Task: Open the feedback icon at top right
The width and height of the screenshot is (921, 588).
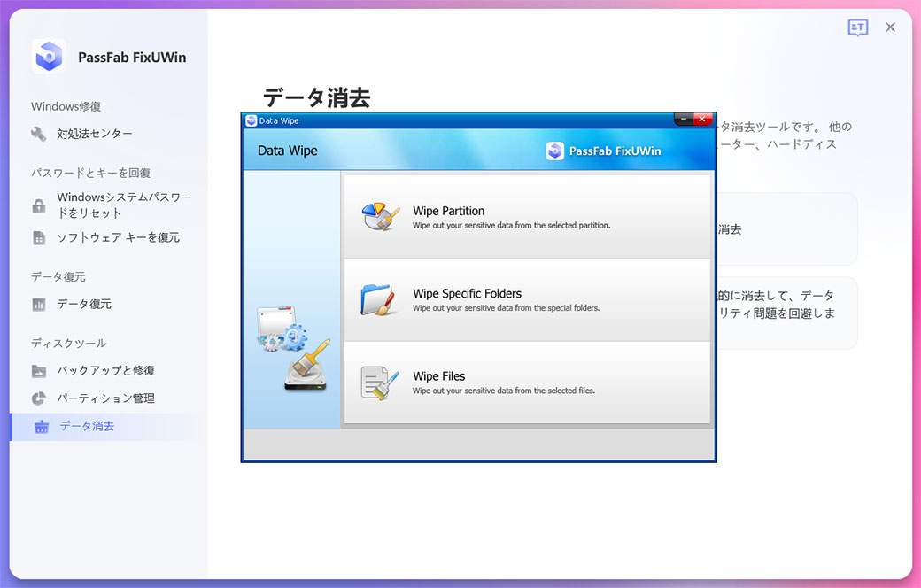Action: (x=857, y=27)
